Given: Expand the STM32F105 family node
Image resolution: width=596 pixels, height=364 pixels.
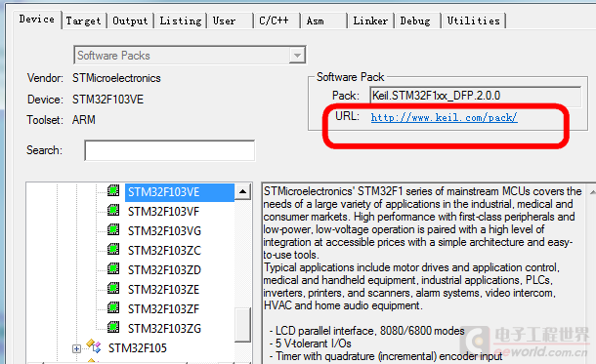Looking at the screenshot, I should tap(76, 348).
